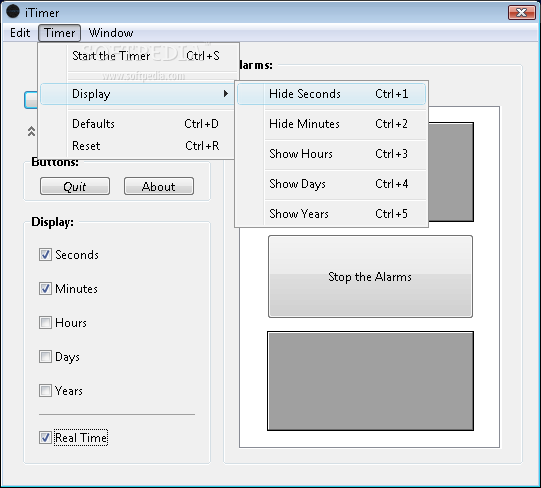Screen dimensions: 541x488
Task: Select Reset from the Timer menu
Action: tap(139, 146)
